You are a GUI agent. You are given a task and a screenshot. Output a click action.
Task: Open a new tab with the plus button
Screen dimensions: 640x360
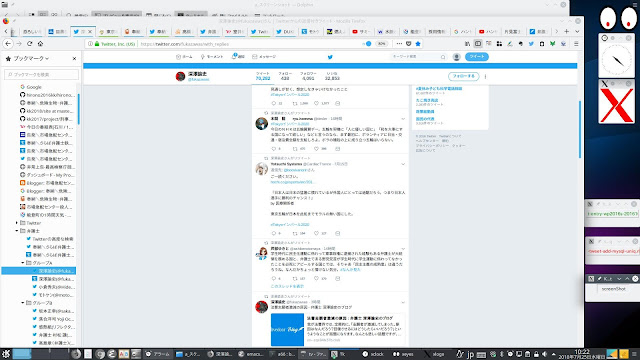567,31
